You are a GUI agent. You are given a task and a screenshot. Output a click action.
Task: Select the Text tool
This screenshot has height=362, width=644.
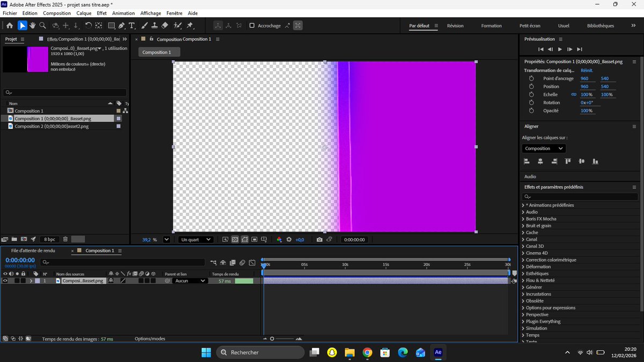131,25
